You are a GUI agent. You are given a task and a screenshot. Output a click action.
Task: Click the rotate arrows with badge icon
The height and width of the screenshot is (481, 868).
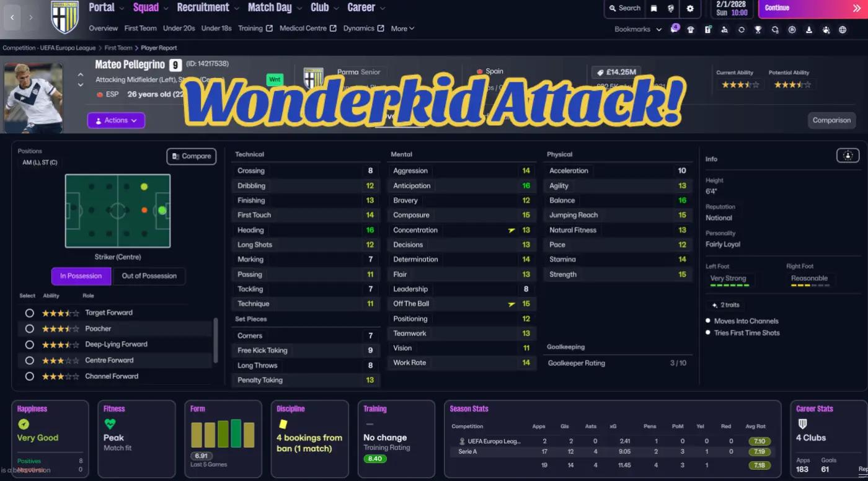[775, 30]
